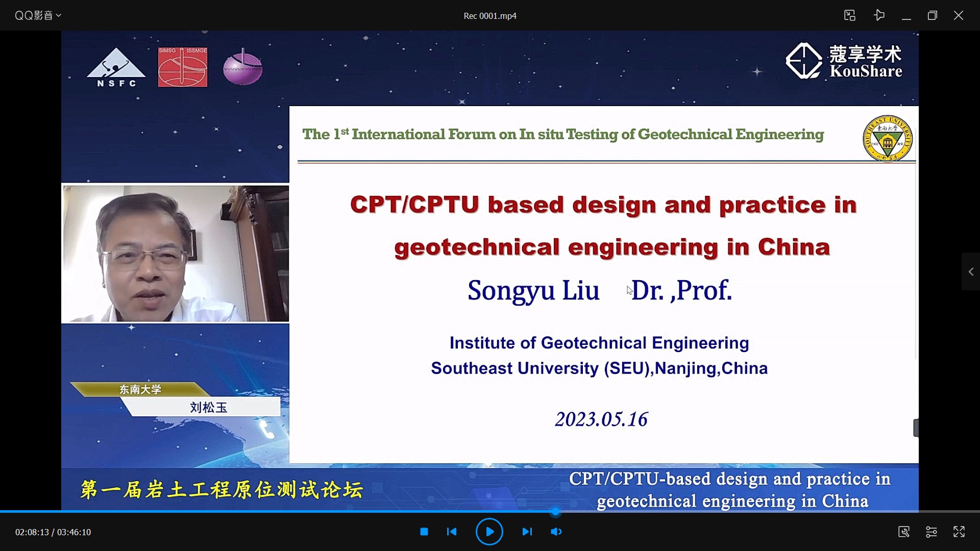Click the elapsed time display 02:08:13
Viewport: 980px width, 551px height.
pyautogui.click(x=32, y=532)
